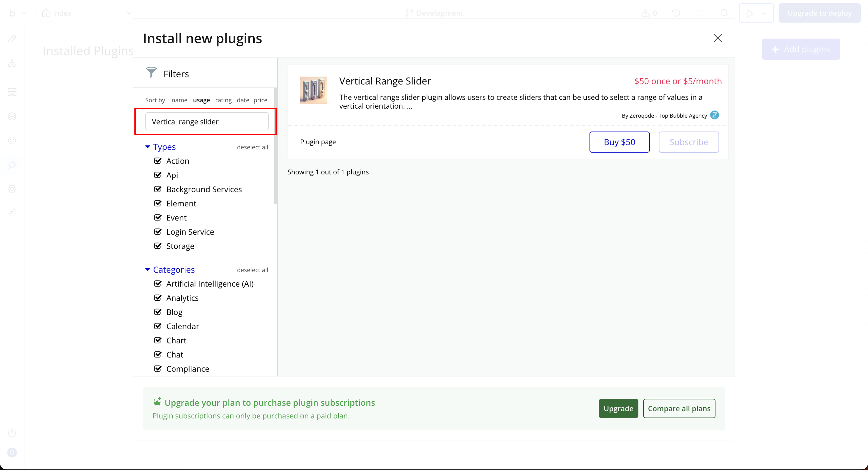Sort plugins by rating

click(223, 100)
